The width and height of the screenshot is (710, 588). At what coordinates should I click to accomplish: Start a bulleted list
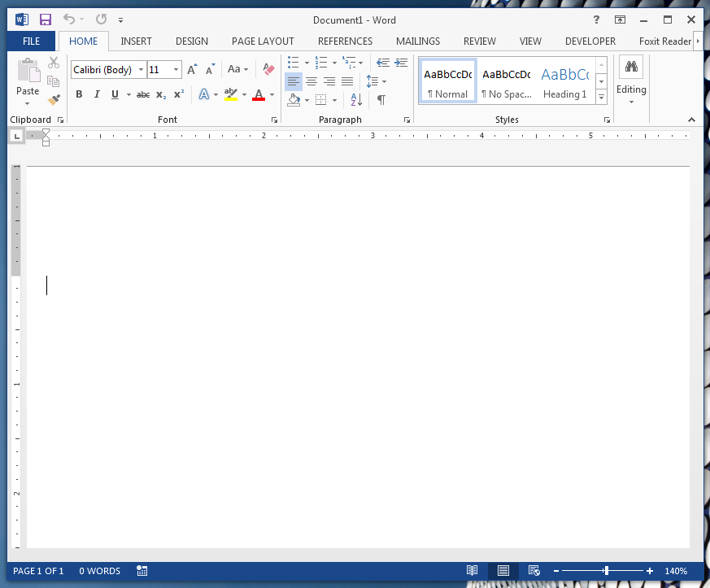(294, 62)
